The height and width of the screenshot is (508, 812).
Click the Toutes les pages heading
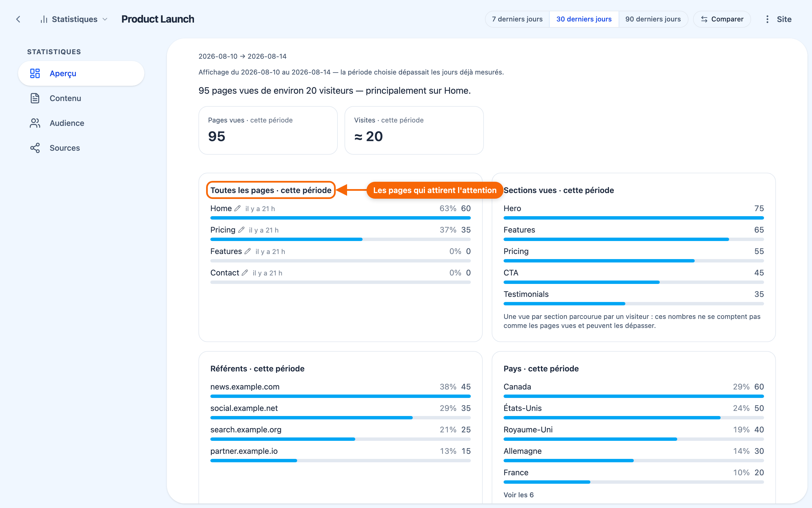[x=271, y=190]
